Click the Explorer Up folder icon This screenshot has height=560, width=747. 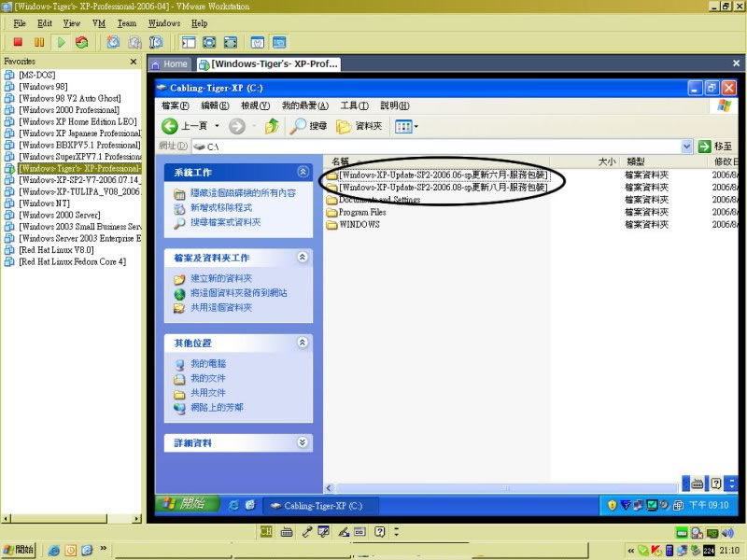(272, 126)
